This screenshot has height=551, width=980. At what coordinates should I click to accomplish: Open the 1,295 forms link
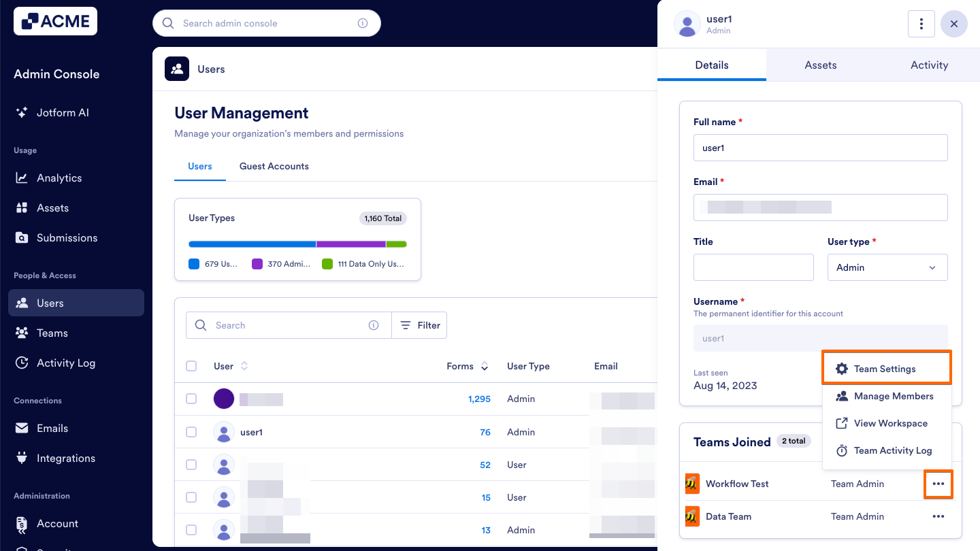(479, 399)
